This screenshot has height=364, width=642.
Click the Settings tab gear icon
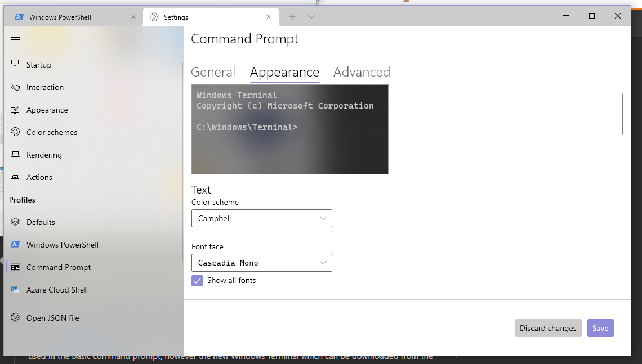154,17
